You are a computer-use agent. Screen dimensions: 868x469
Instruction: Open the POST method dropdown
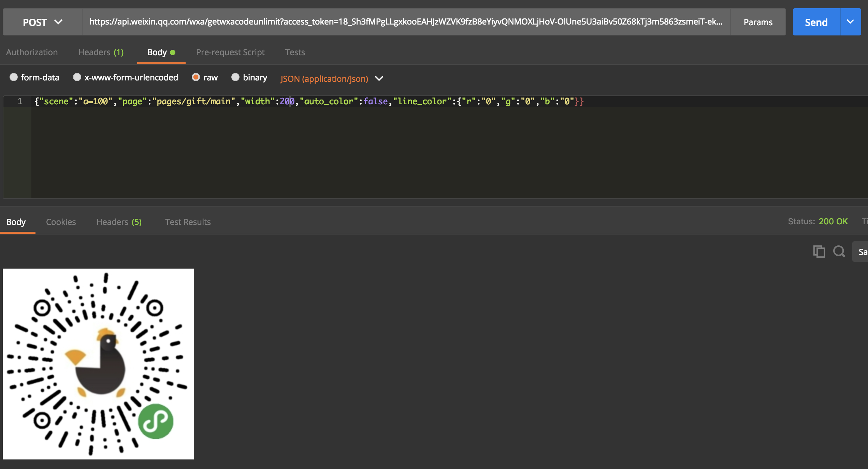[x=42, y=22]
